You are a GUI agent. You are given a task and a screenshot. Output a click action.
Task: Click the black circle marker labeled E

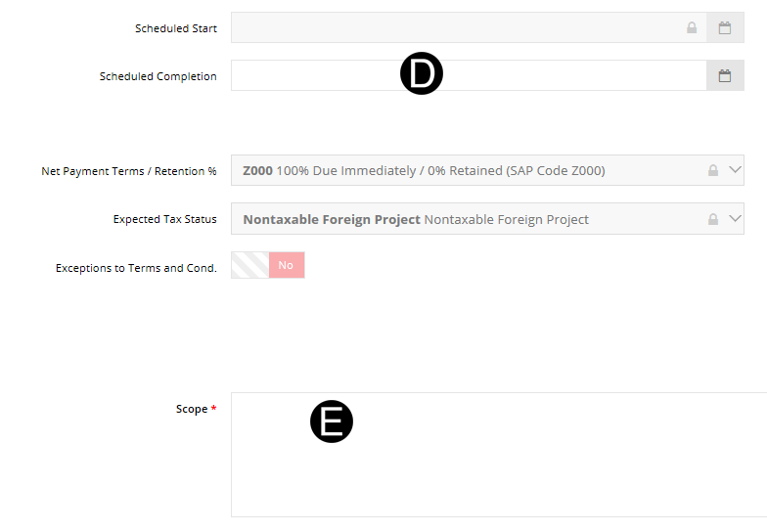coord(332,421)
